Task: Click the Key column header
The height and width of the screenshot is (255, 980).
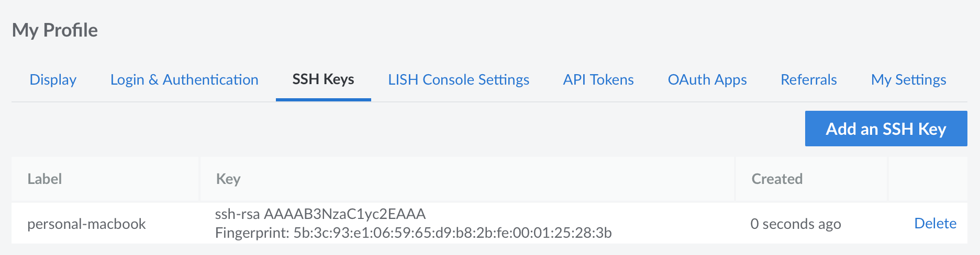Action: coord(228,179)
